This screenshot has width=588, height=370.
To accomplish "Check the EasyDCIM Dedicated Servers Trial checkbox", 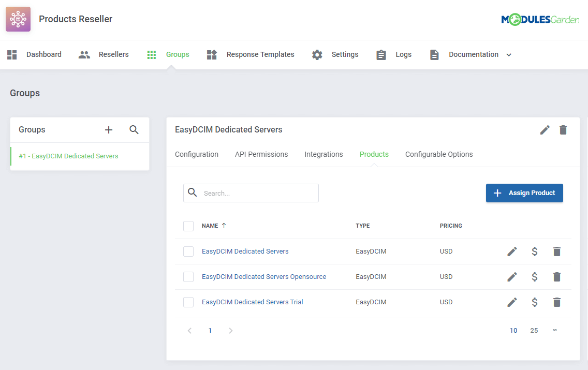I will [x=188, y=302].
